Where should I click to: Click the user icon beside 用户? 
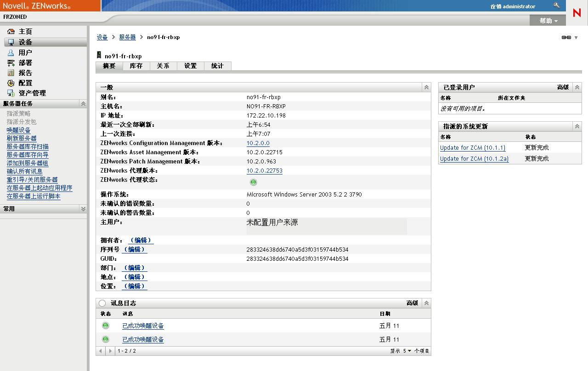tap(11, 53)
